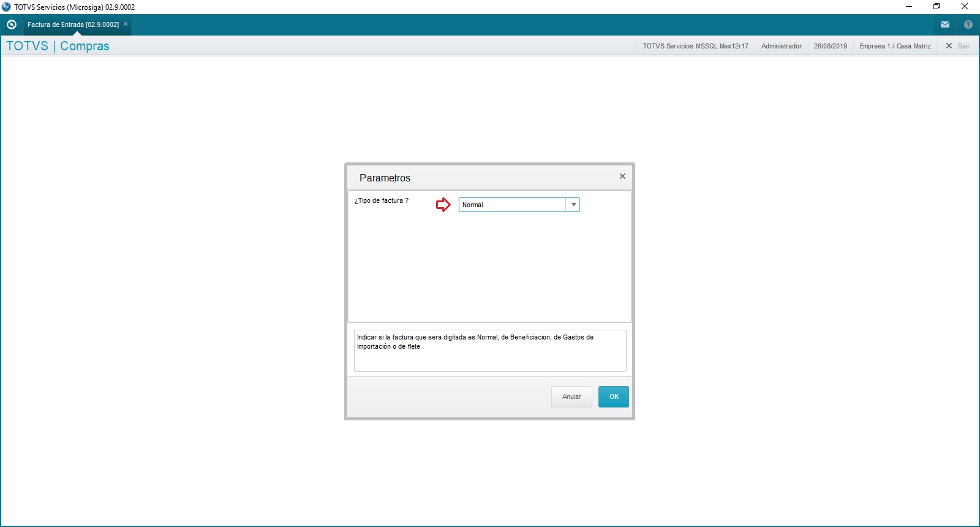Click the Parametros dialog title
This screenshot has width=980, height=527.
(x=385, y=178)
